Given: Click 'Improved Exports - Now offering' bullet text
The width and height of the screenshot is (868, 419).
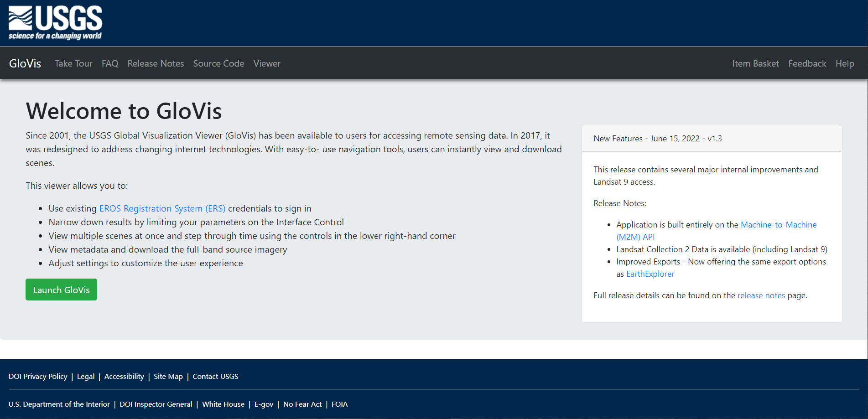Looking at the screenshot, I should pos(721,268).
